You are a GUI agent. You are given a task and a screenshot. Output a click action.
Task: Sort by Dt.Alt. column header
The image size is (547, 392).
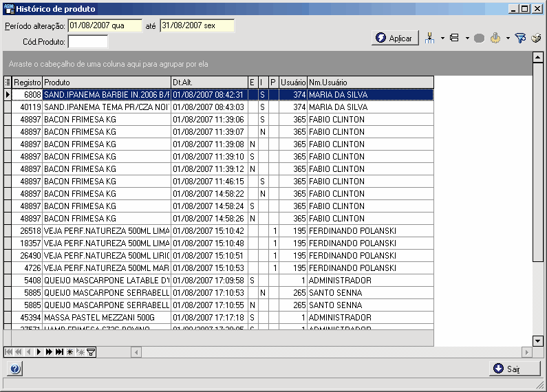click(x=209, y=83)
